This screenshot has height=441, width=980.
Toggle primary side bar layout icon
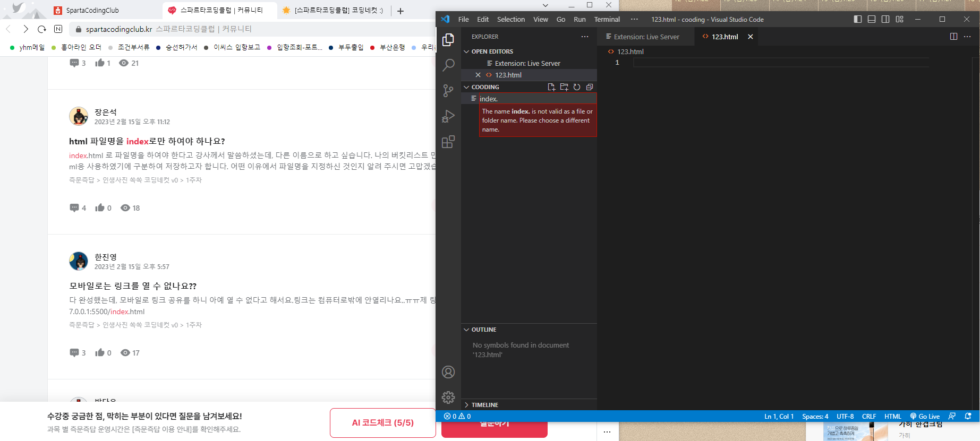click(858, 19)
